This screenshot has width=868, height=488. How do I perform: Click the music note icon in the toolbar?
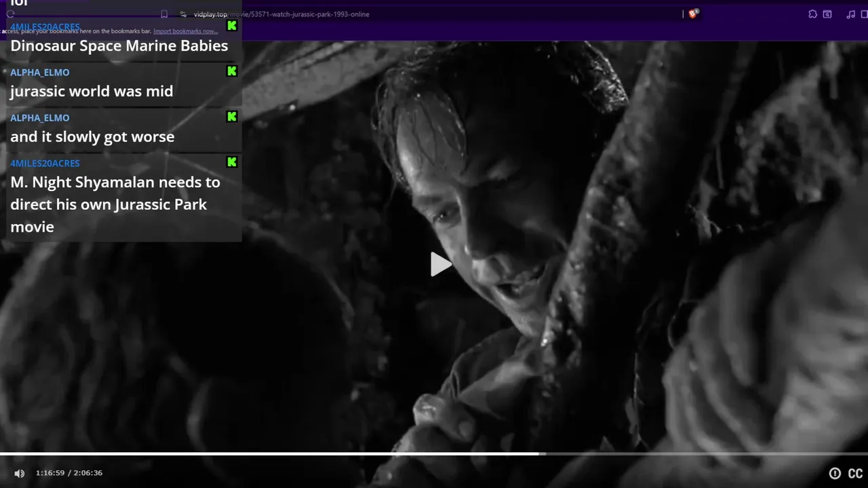850,14
